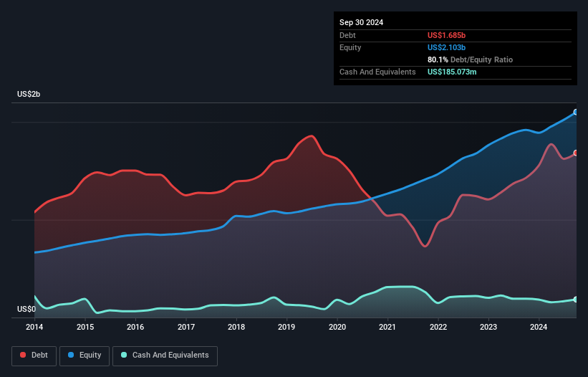Click the US$0 y-axis label
The height and width of the screenshot is (377, 588).
(26, 309)
